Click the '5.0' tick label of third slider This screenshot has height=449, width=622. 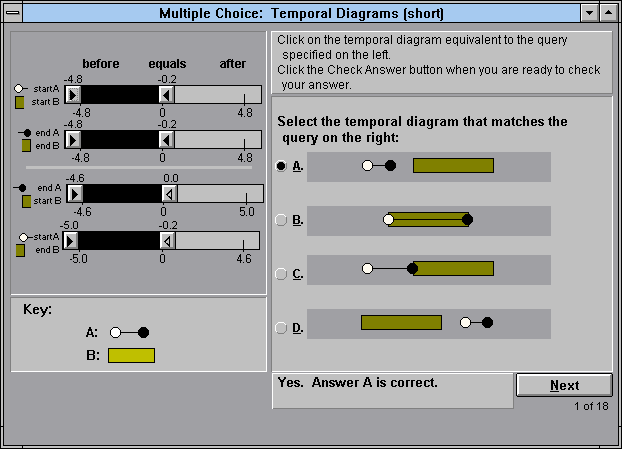point(246,212)
